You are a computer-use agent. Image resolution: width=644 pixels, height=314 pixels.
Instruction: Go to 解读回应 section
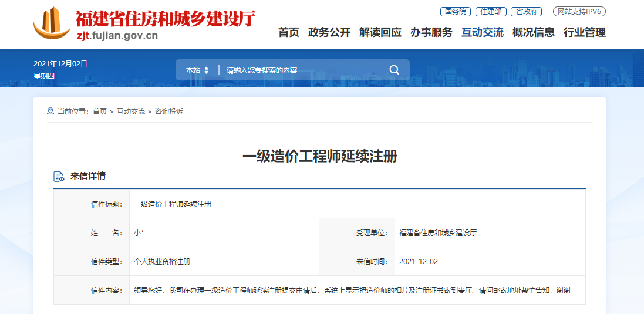click(x=380, y=33)
